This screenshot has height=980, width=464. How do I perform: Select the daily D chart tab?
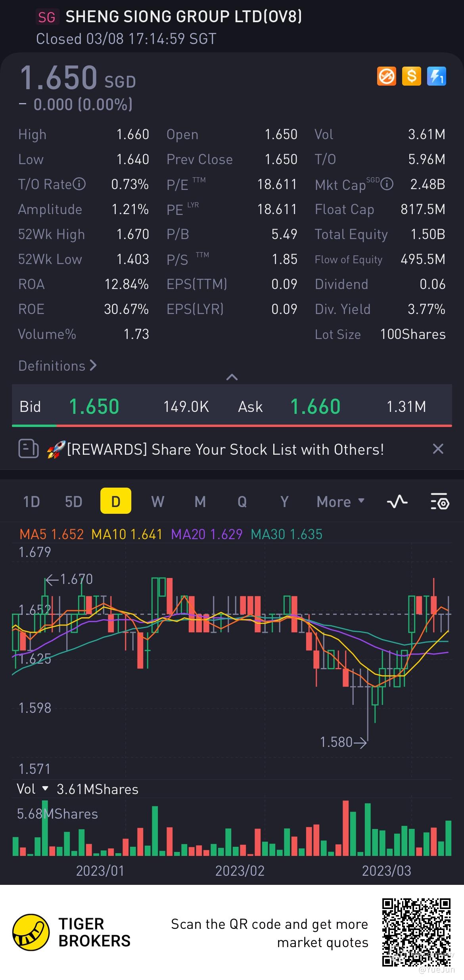coord(116,501)
